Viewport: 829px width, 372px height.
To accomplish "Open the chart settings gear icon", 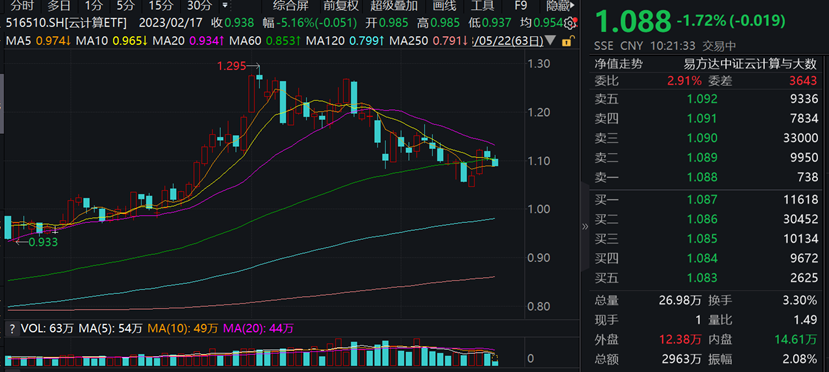I will pyautogui.click(x=570, y=23).
